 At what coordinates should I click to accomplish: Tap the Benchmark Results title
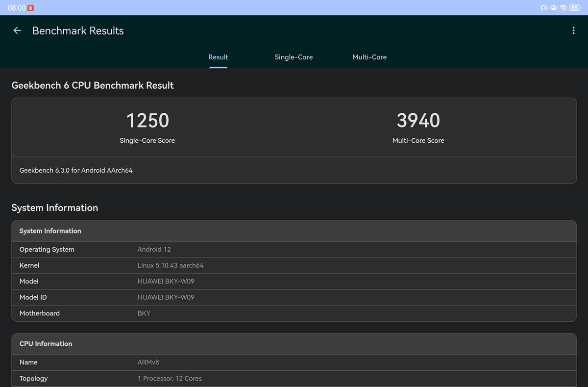pos(78,30)
